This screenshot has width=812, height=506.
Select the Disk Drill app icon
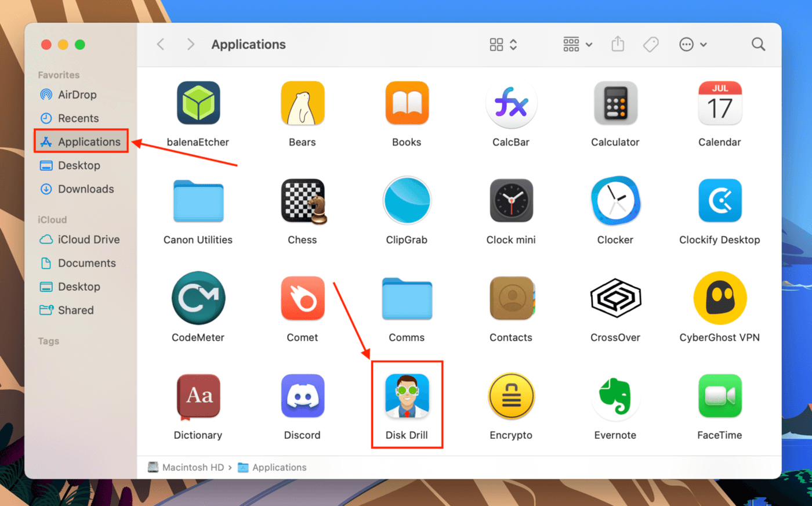(407, 396)
